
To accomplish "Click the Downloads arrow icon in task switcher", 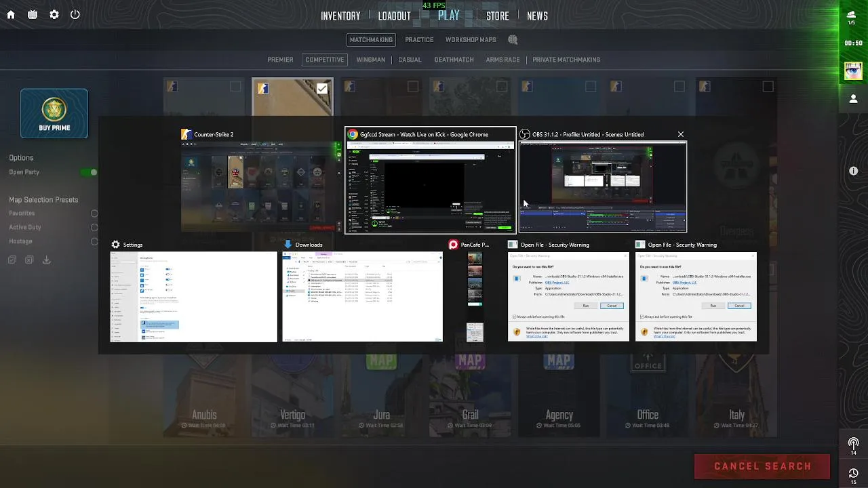I will tap(288, 245).
